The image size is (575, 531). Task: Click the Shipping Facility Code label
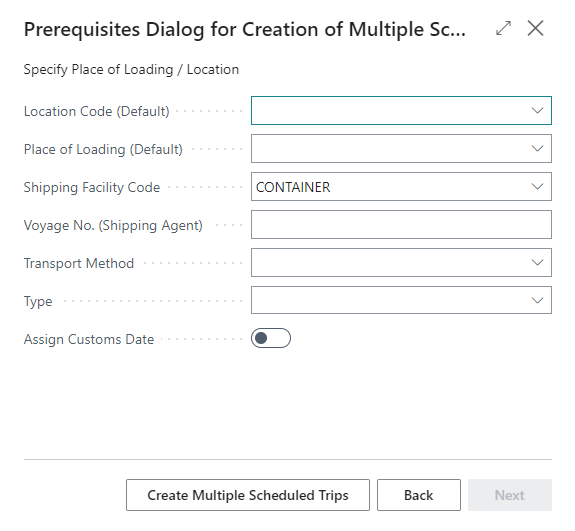92,187
